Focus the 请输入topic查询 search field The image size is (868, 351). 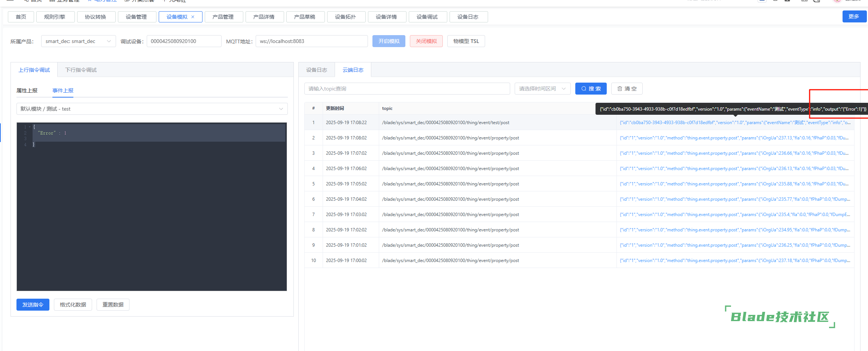point(407,89)
